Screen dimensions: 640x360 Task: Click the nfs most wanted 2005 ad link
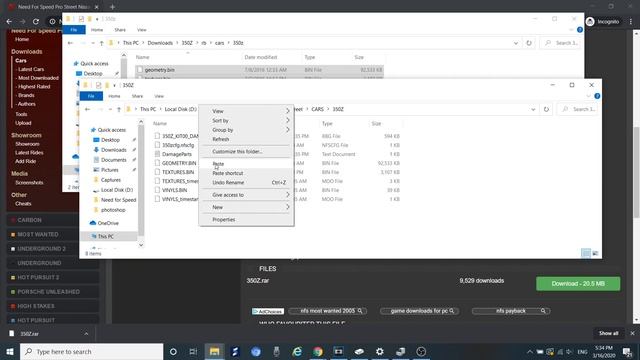coord(327,311)
